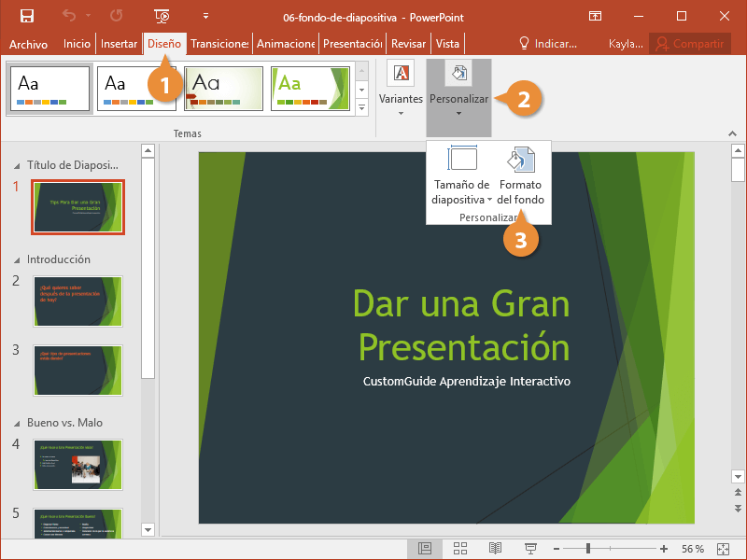Open Reading view from status bar
747x560 pixels.
tap(495, 548)
